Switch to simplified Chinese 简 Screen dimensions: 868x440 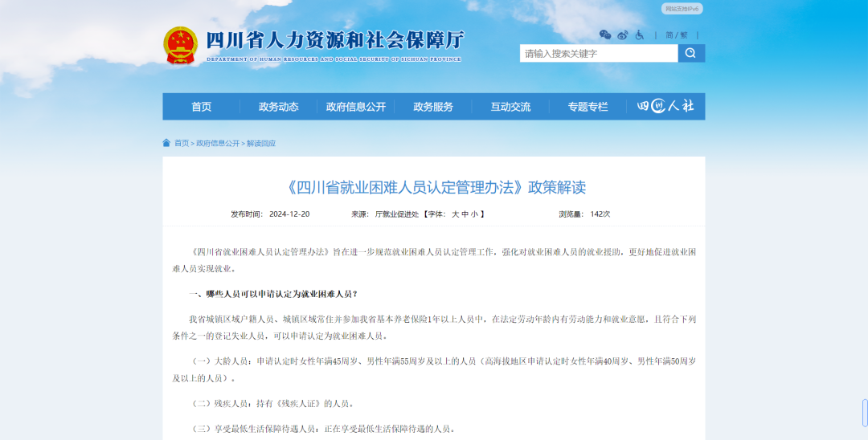(x=669, y=35)
